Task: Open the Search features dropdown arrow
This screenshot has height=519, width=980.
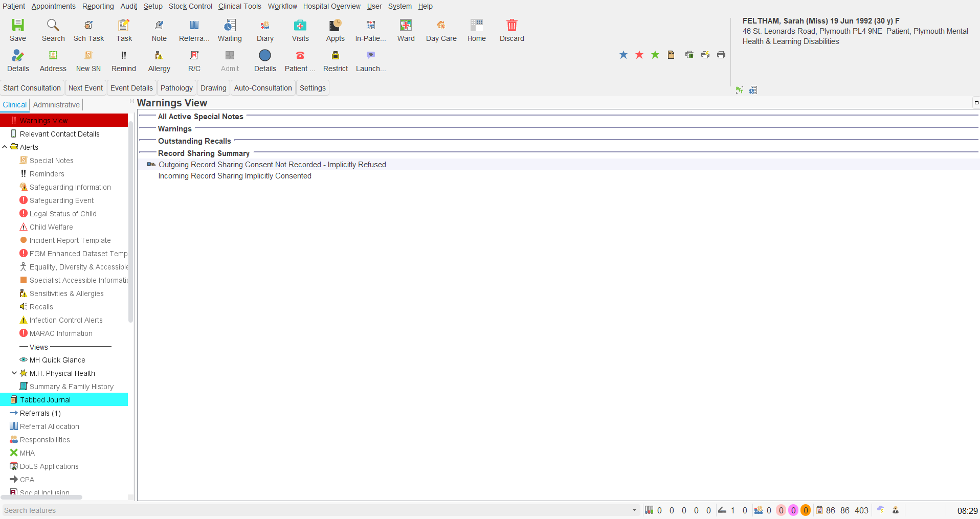Action: (x=634, y=510)
